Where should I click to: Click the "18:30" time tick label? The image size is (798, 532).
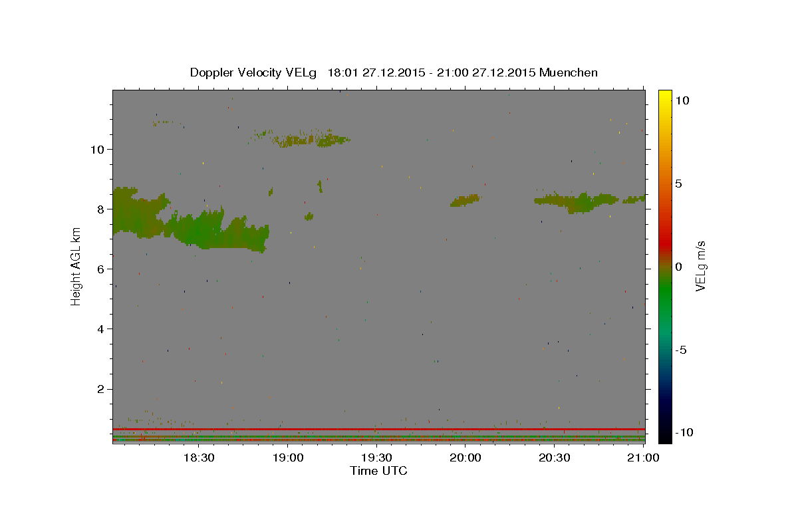198,458
